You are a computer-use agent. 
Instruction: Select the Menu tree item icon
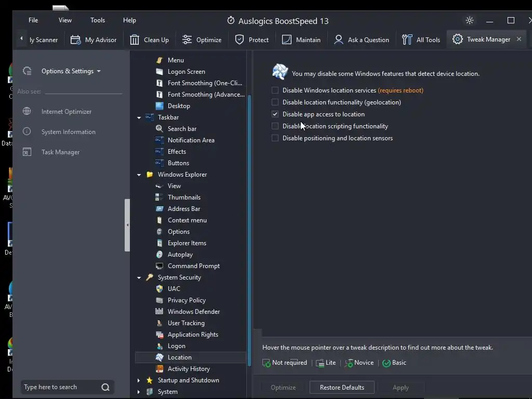159,60
